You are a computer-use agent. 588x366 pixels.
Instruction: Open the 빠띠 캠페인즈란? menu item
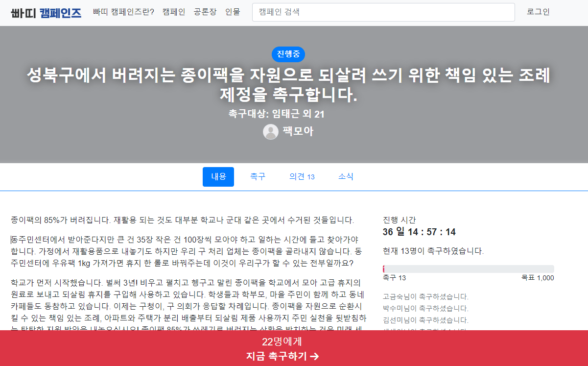[x=123, y=12]
